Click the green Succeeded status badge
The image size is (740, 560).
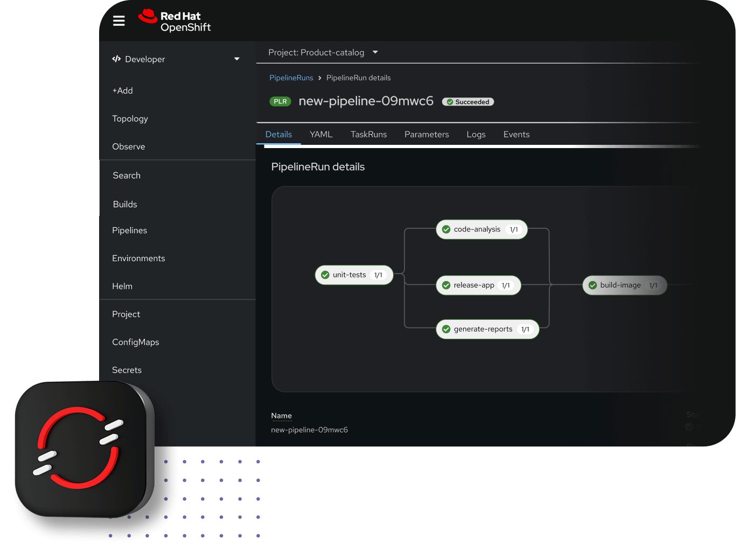pos(467,101)
